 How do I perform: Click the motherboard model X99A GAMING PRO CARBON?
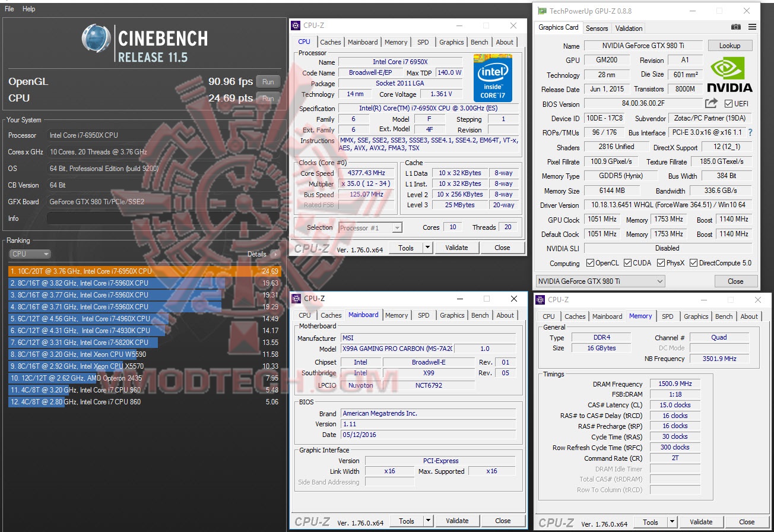(396, 349)
